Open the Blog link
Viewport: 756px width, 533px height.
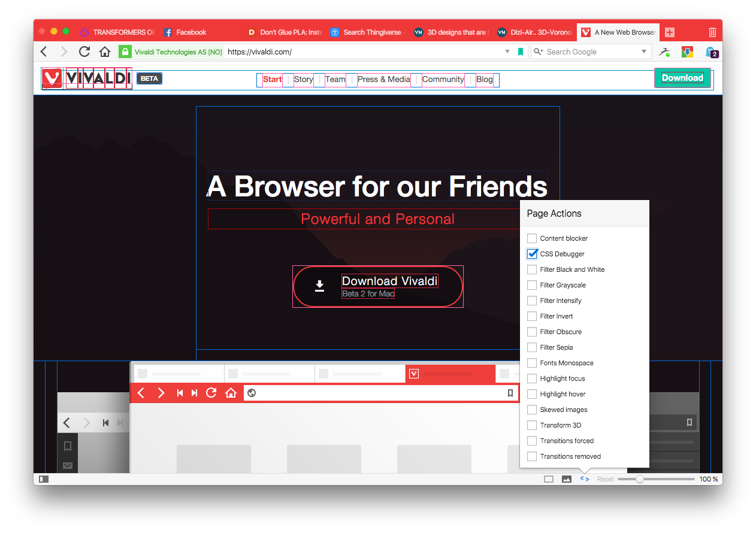485,79
